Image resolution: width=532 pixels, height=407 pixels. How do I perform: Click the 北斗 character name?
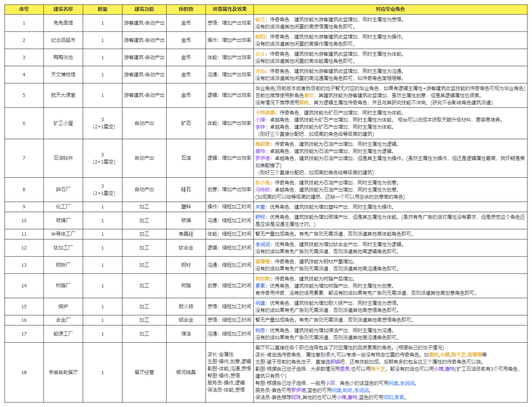260,54
